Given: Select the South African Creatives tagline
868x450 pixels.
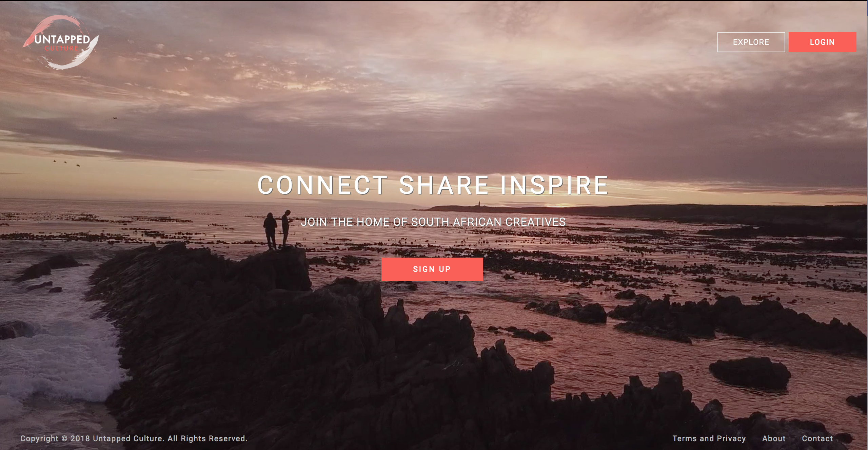Looking at the screenshot, I should (433, 222).
